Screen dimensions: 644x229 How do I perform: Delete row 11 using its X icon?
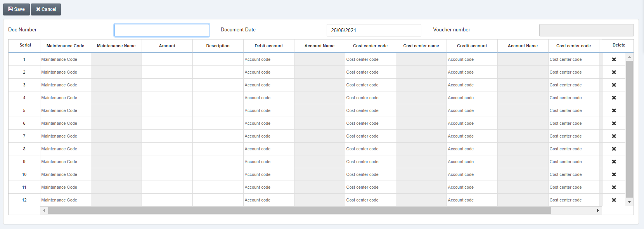[x=614, y=187]
